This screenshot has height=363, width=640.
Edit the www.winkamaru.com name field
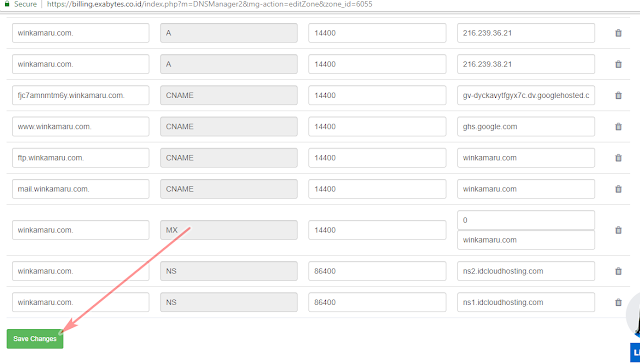[81, 127]
